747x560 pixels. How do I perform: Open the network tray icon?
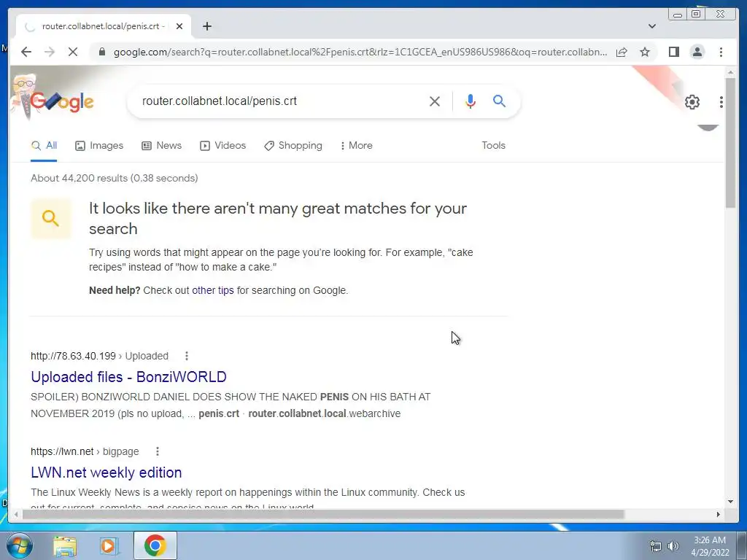656,546
